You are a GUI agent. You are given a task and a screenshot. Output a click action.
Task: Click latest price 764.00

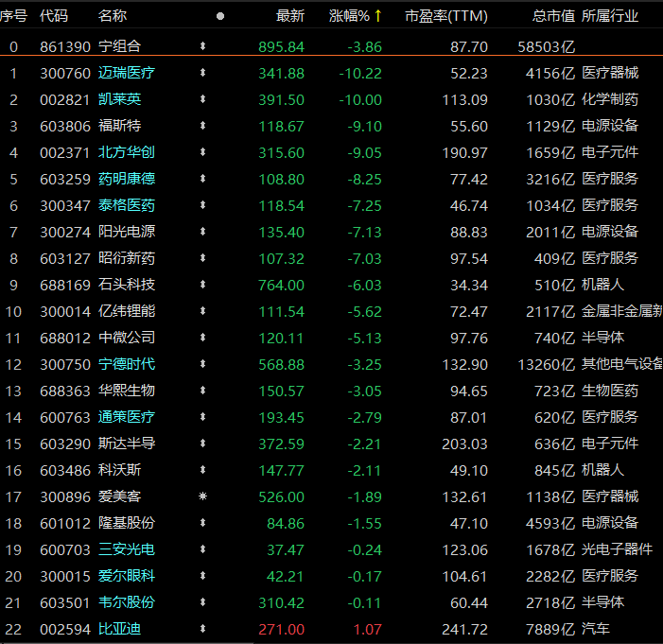click(x=281, y=285)
